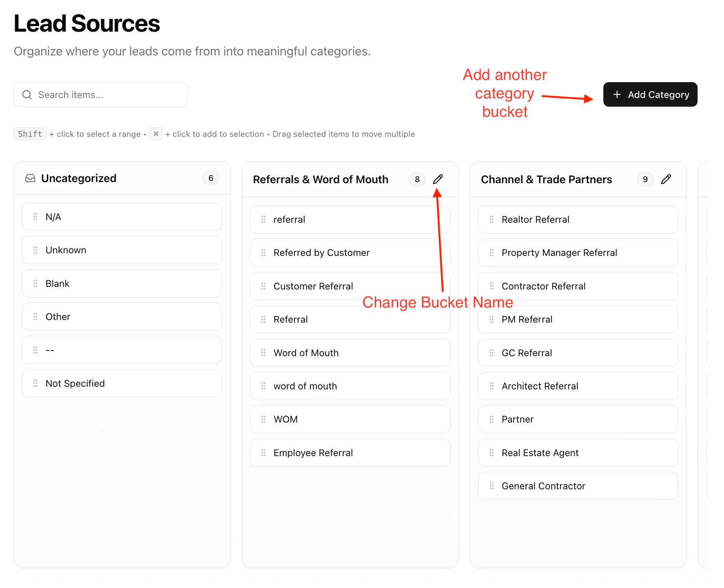Click the search magnifier icon
Screen dimensions: 724x588
coord(27,95)
